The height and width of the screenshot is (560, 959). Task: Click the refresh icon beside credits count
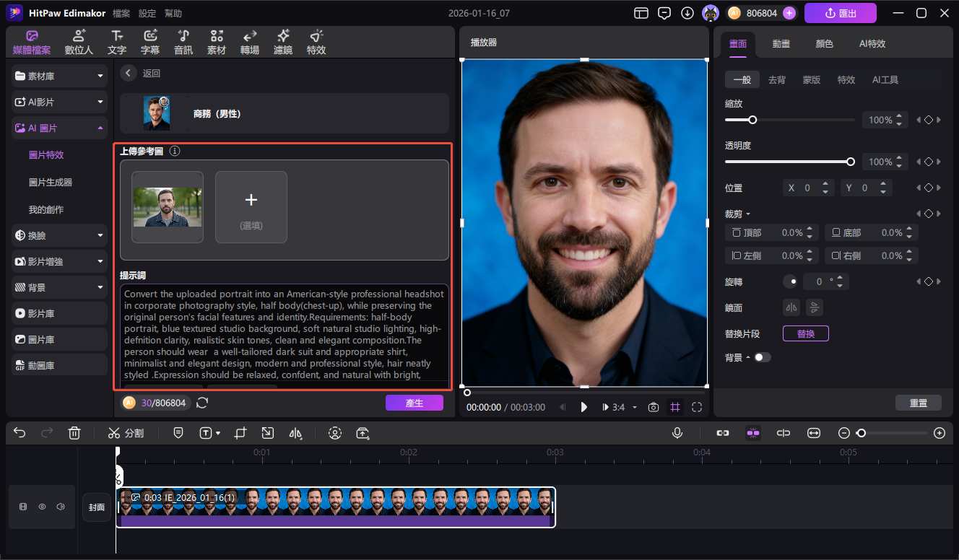pos(202,403)
